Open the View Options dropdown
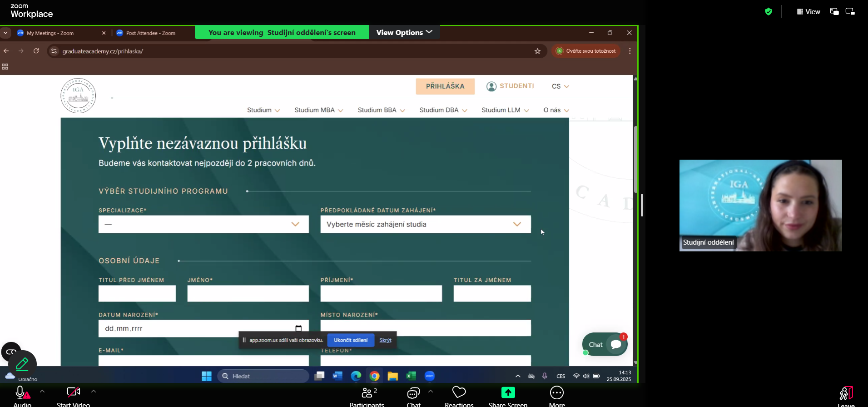Image resolution: width=868 pixels, height=407 pixels. (x=404, y=32)
